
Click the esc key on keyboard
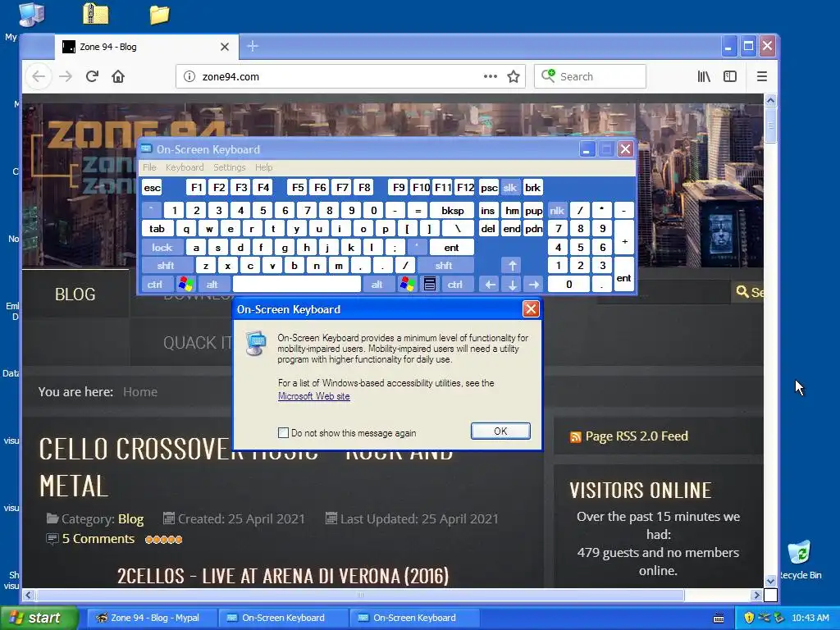(x=152, y=188)
